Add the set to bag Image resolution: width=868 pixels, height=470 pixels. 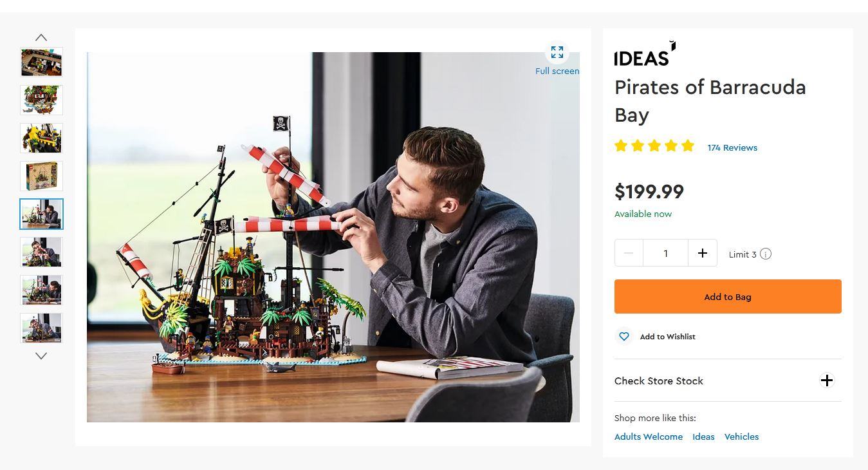(728, 297)
